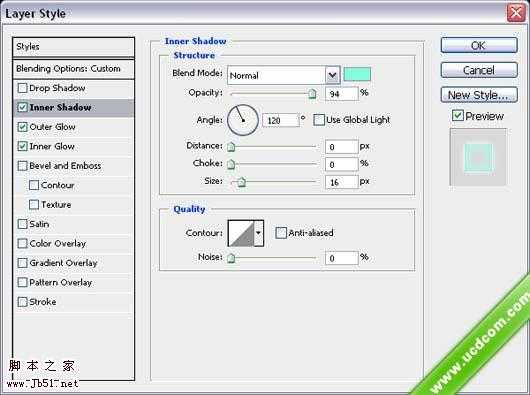The width and height of the screenshot is (530, 395).
Task: Click the shadow color swatch
Action: click(x=357, y=74)
